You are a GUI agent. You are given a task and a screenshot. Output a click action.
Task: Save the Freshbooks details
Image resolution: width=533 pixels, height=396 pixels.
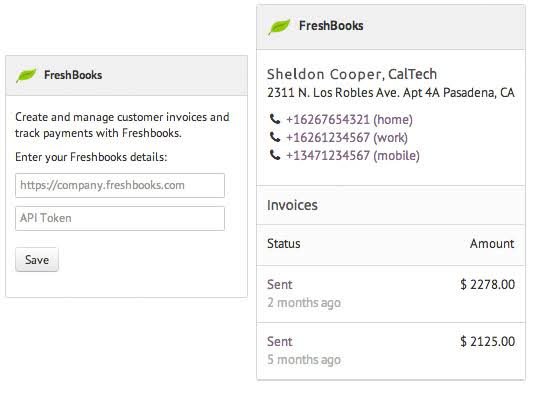[37, 260]
